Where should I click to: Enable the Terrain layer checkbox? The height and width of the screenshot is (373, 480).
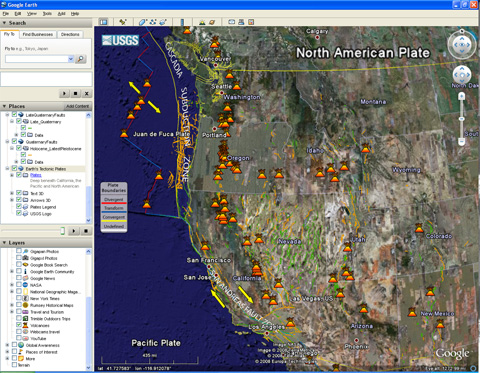14,365
